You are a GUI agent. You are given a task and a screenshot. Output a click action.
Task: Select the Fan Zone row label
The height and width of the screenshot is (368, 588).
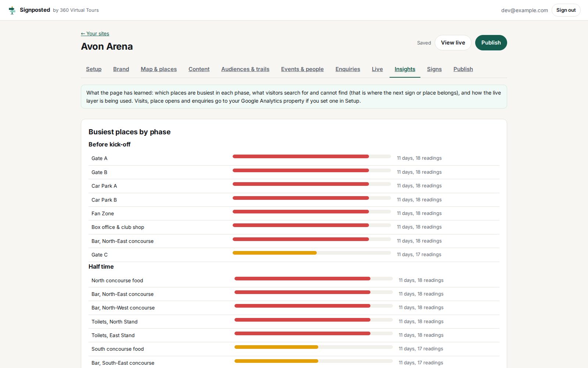103,213
